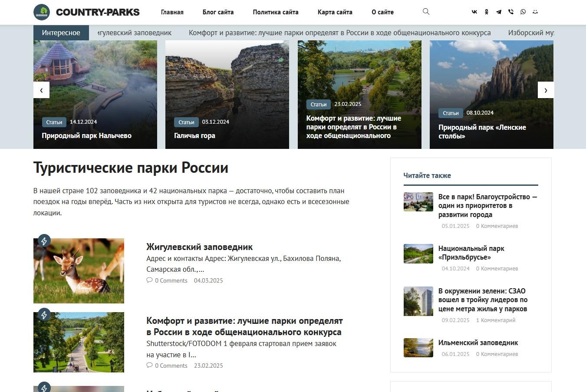This screenshot has height=392, width=586.
Task: Open sidebar article В окружении зелени: СЗАО
Action: tap(483, 300)
